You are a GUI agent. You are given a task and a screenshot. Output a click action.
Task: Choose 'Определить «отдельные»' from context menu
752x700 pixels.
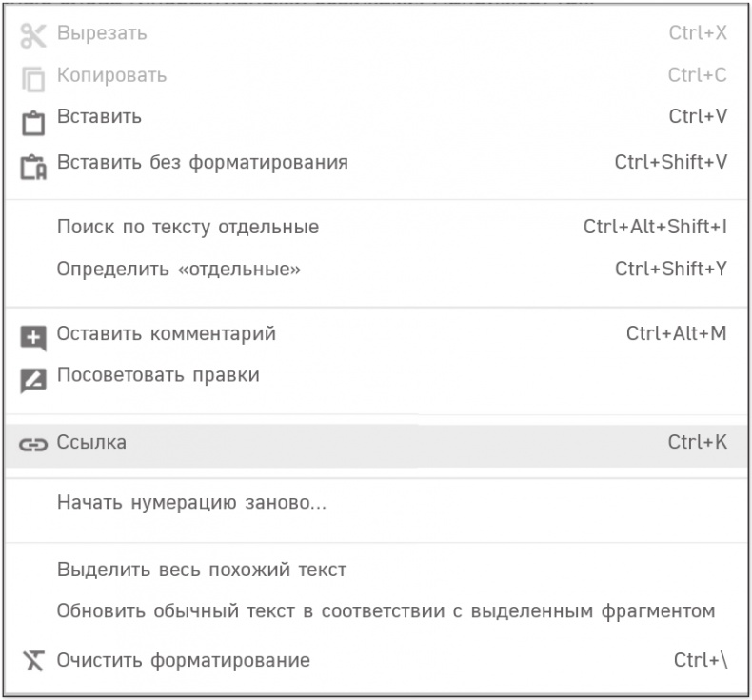(x=179, y=270)
